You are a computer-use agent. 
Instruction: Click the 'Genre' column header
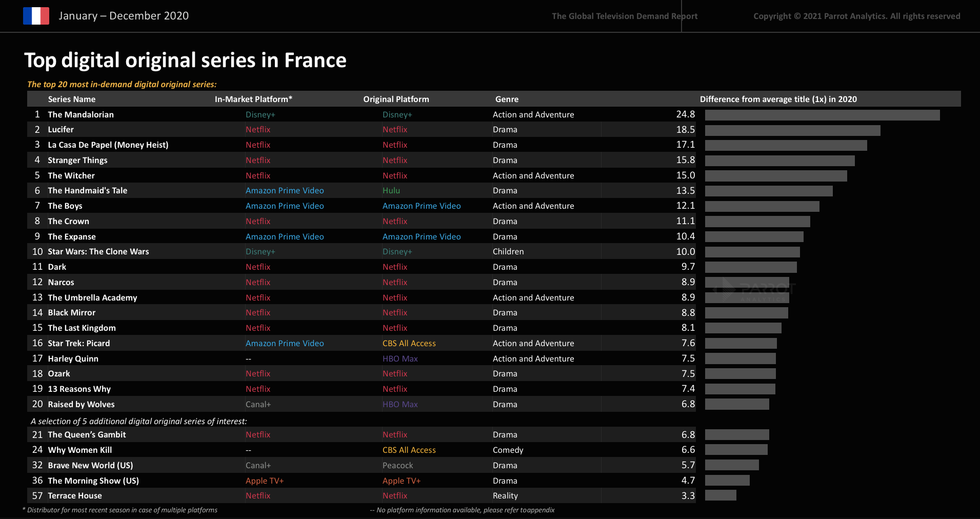(507, 99)
